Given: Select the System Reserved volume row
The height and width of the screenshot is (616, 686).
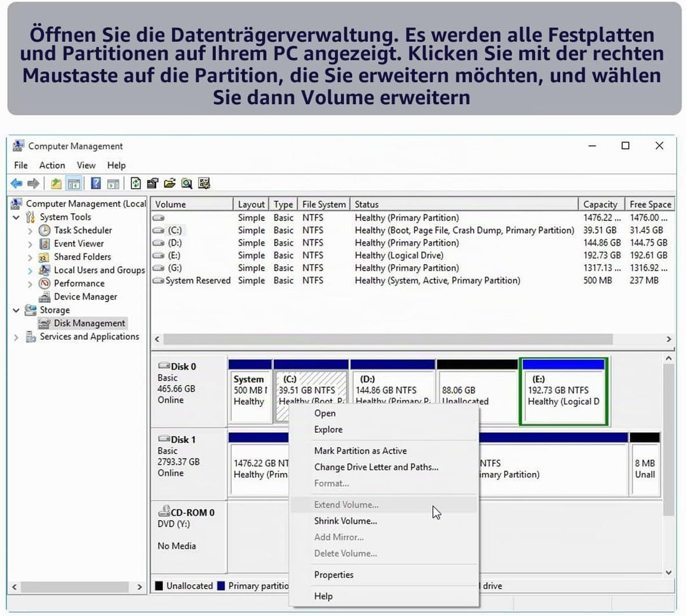Looking at the screenshot, I should tap(413, 281).
